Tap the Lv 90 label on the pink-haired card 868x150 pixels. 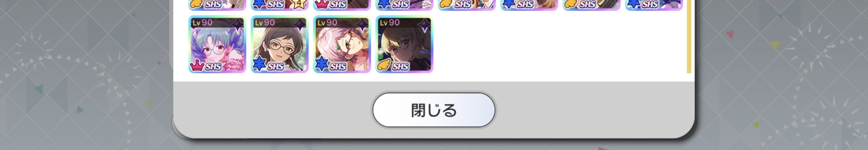327,23
